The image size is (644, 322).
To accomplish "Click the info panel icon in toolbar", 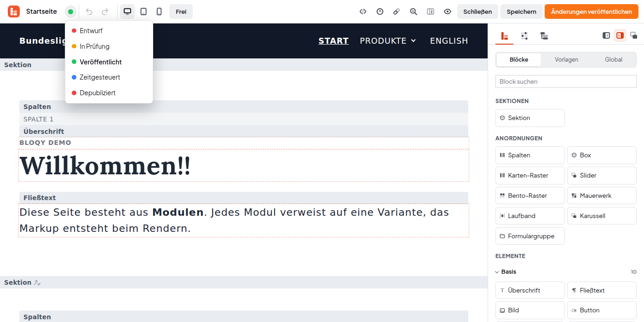I will tap(431, 11).
